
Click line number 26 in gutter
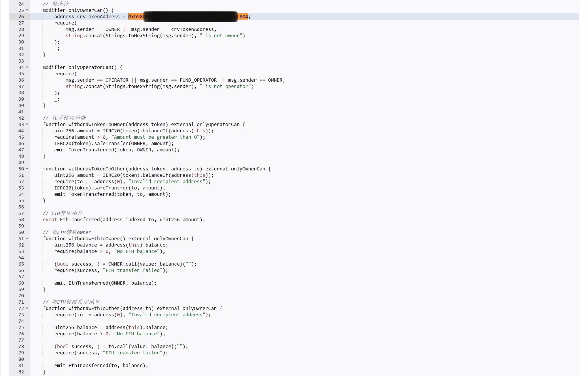[21, 17]
